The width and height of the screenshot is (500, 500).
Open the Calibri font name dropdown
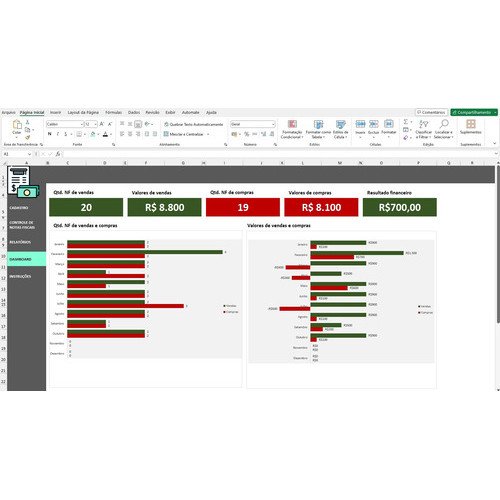(82, 124)
